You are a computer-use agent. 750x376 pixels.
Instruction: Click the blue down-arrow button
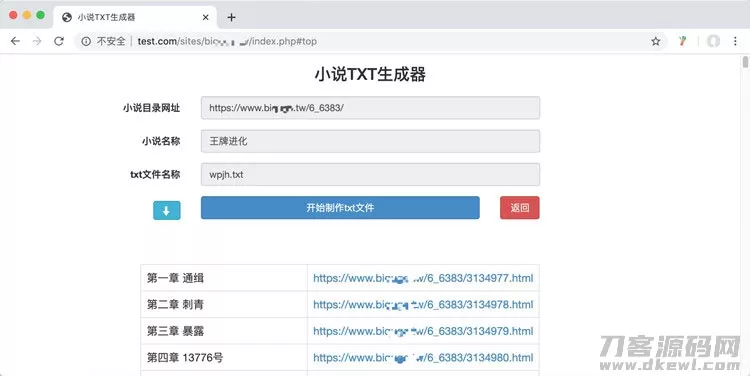point(166,210)
